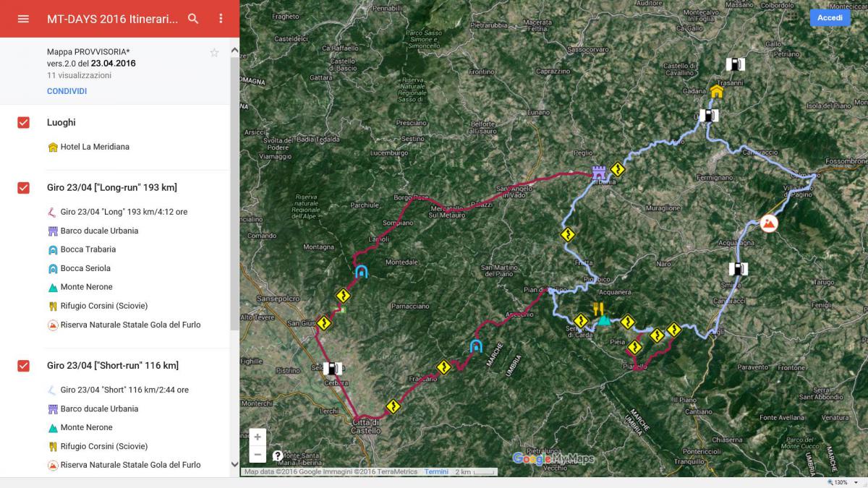Open the Termini terms link

[436, 471]
